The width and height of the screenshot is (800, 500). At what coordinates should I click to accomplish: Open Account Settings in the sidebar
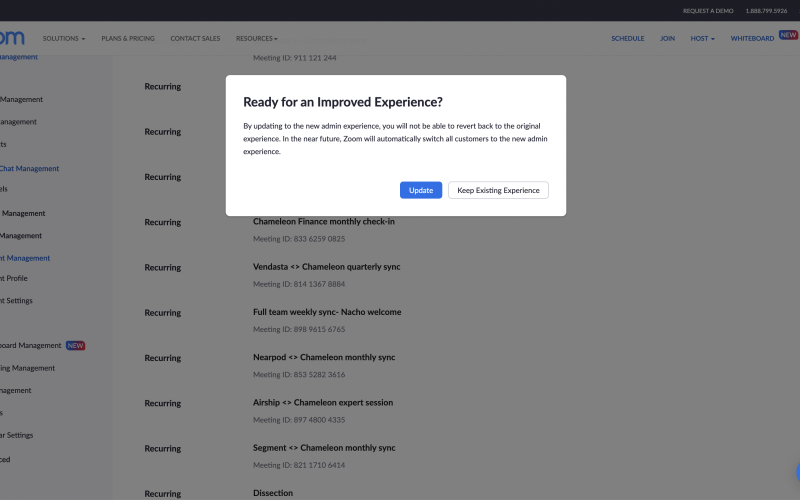[17, 300]
